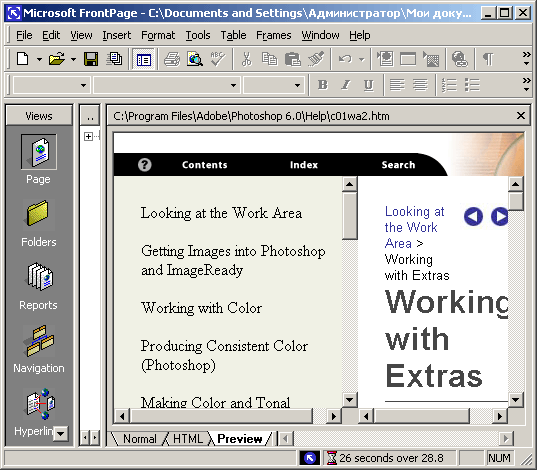This screenshot has width=537, height=470.
Task: Expand formatting toolbar overflow chevron
Action: pos(527,85)
